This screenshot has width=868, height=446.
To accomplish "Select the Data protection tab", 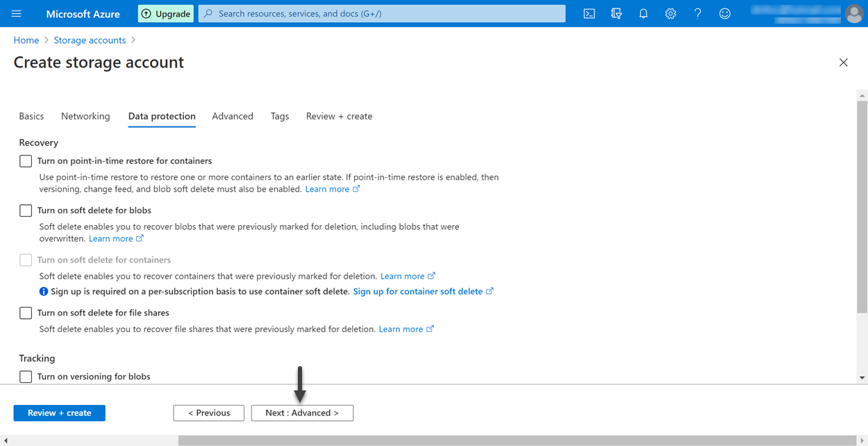I will (x=162, y=116).
